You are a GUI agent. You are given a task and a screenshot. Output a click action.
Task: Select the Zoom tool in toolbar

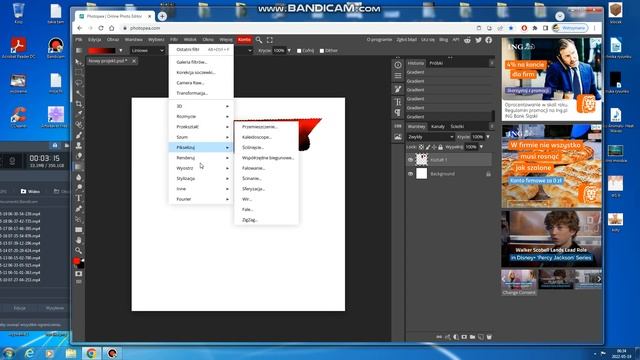(x=79, y=250)
